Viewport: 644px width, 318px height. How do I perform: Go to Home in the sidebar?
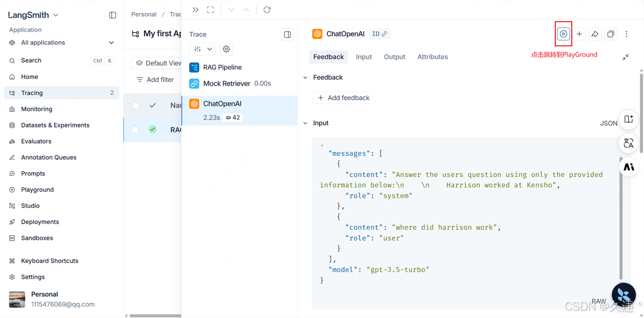coord(61,77)
